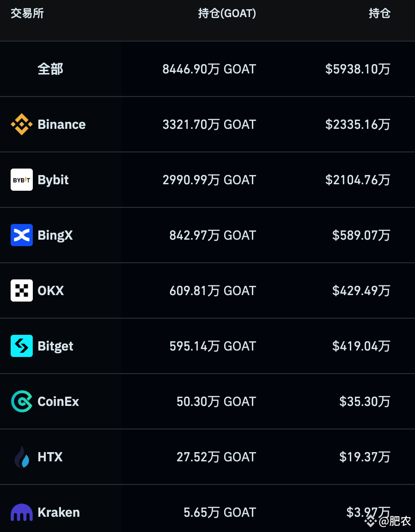The height and width of the screenshot is (532, 415).
Task: Sort by 交易所 column header
Action: click(x=27, y=13)
